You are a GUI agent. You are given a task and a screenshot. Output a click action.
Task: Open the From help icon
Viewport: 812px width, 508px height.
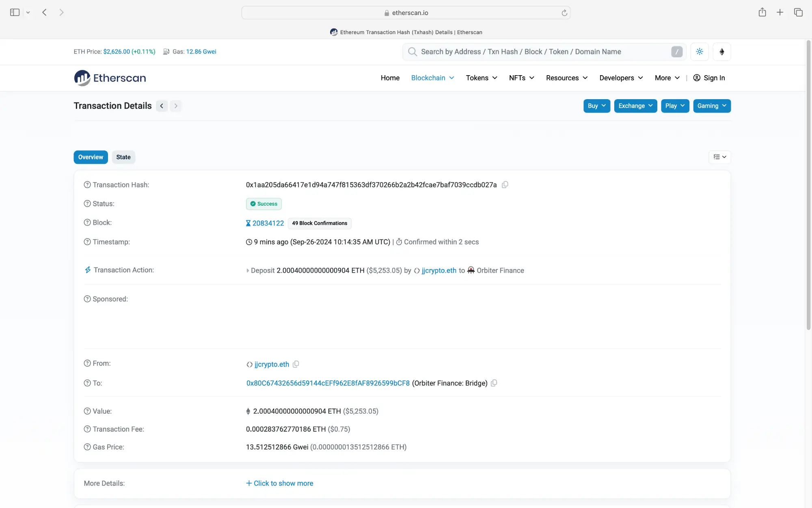[x=87, y=363]
